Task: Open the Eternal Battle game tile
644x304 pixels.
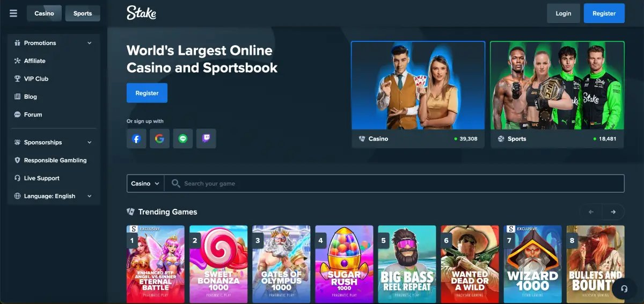Action: point(156,264)
